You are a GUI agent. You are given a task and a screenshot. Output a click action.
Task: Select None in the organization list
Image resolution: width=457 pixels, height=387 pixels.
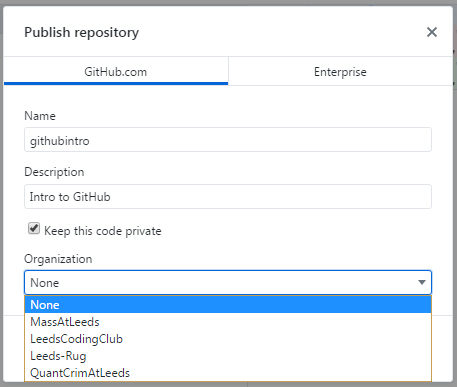[228, 305]
